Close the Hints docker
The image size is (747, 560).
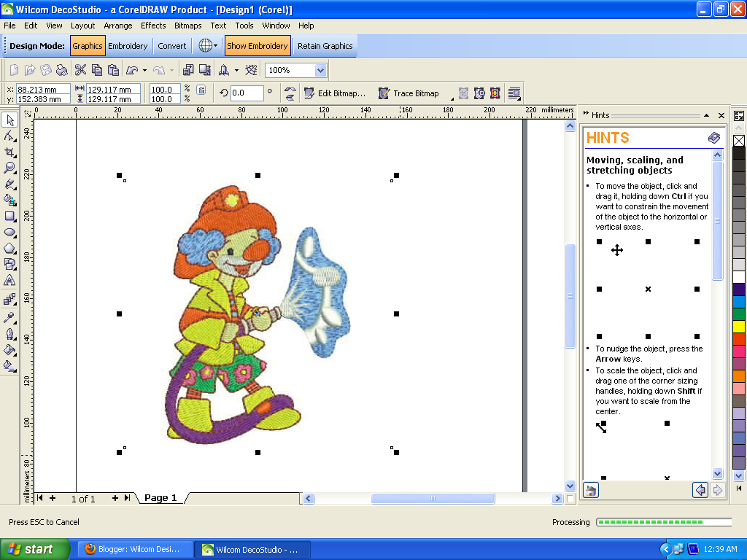point(721,115)
